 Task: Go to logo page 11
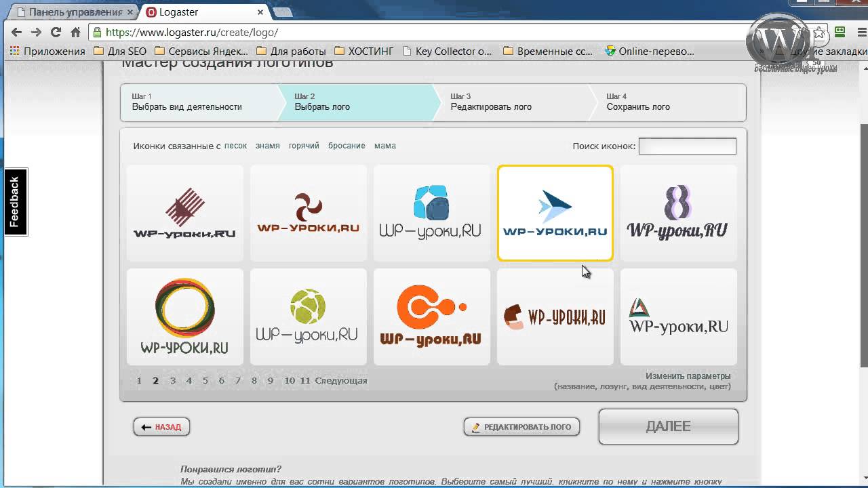305,381
